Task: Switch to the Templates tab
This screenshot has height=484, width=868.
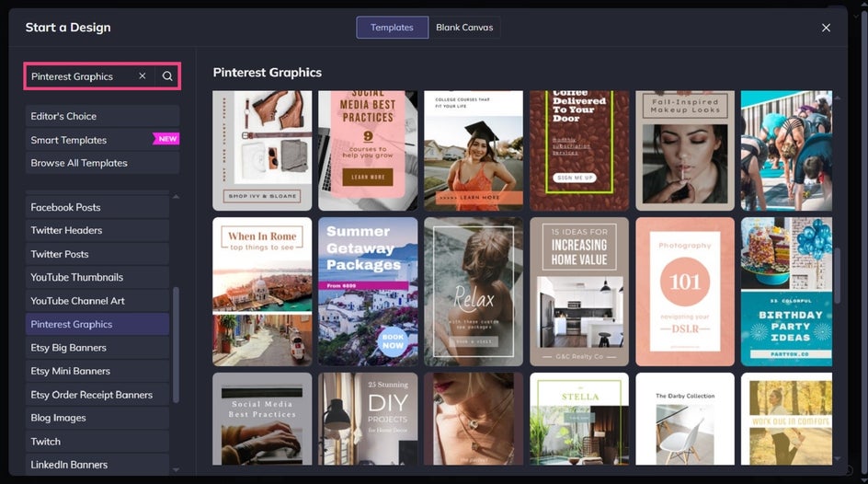Action: 392,27
